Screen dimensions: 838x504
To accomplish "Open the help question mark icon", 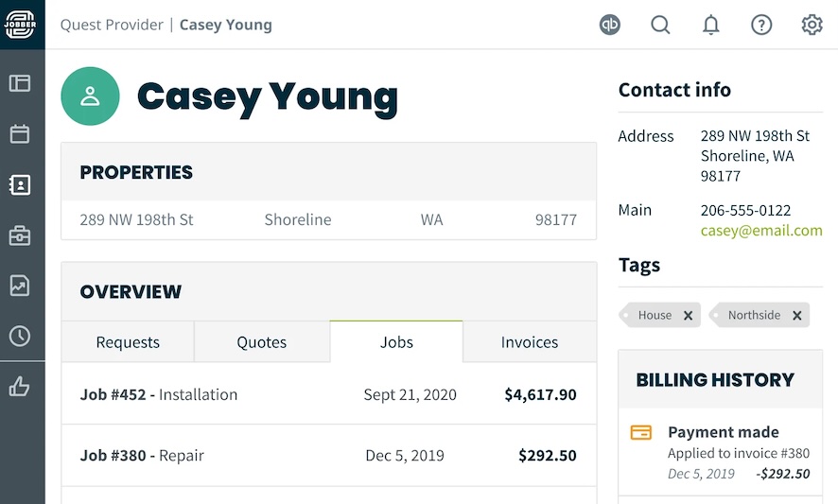I will point(761,26).
